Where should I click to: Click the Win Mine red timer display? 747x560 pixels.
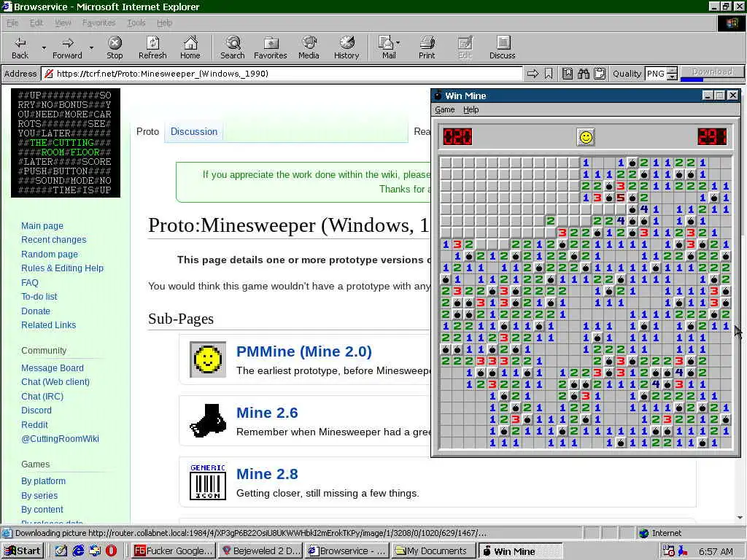coord(712,136)
